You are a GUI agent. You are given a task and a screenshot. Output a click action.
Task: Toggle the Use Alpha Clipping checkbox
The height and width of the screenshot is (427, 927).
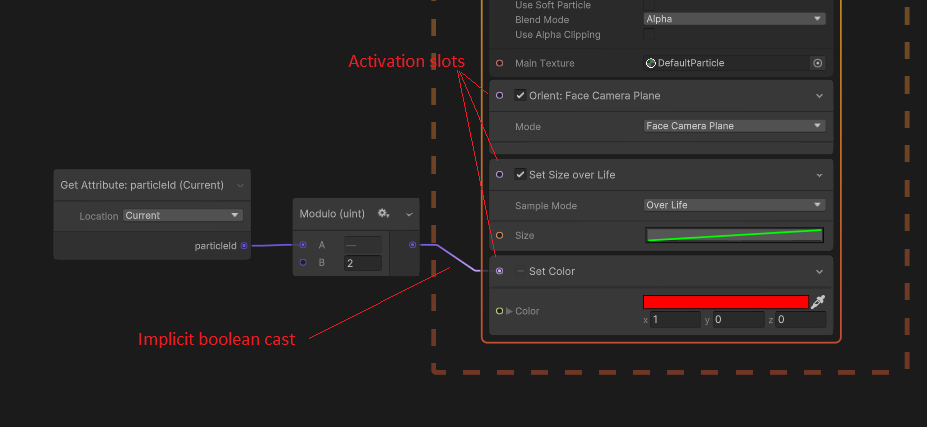click(649, 34)
